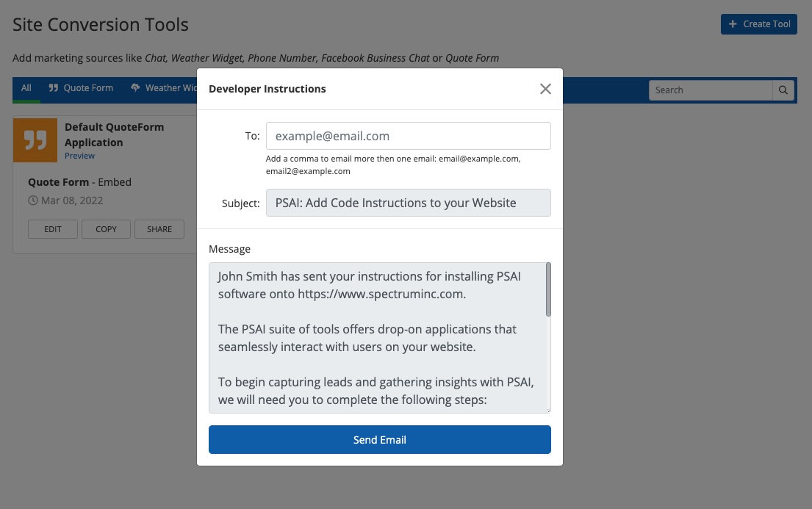Hit the SHARE button

(x=159, y=229)
